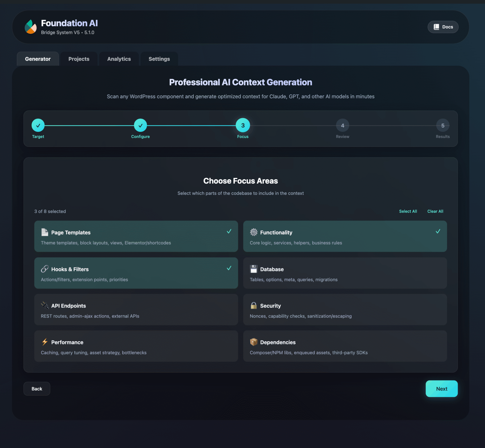Click the Page Templates document icon
This screenshot has width=485, height=448.
(45, 232)
